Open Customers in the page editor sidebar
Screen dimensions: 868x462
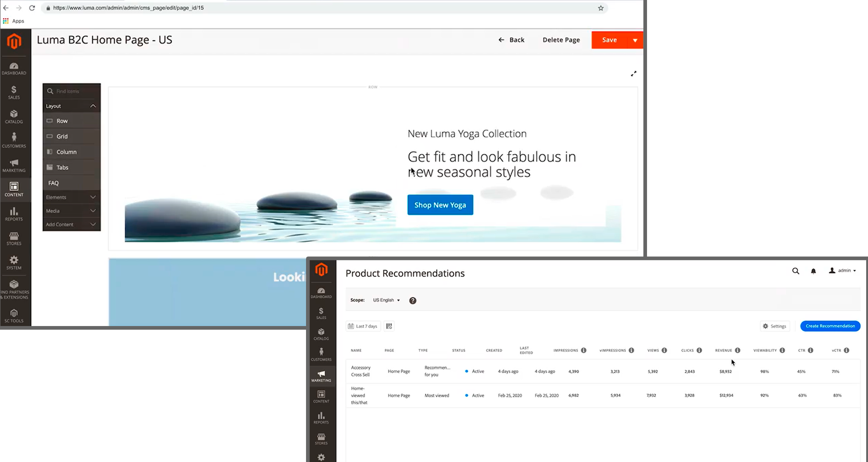pos(14,141)
